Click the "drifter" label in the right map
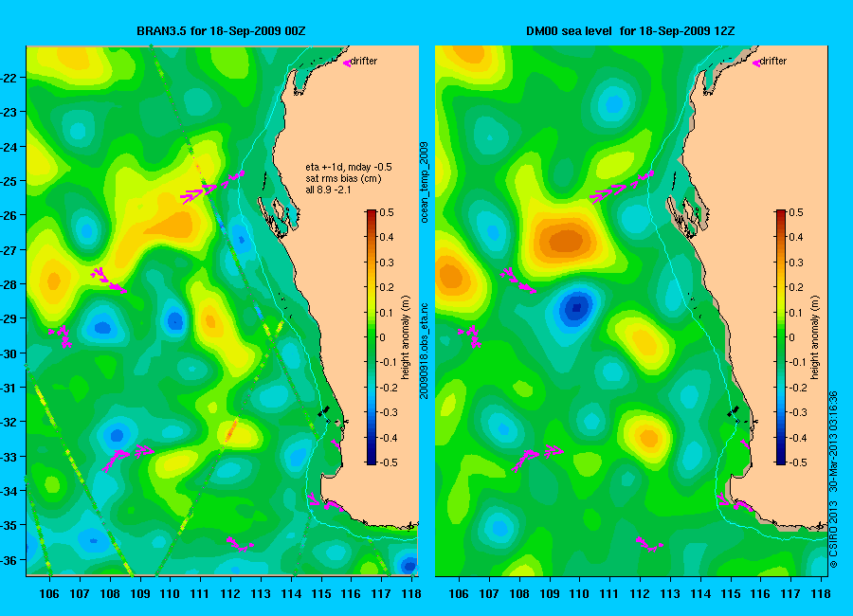This screenshot has width=853, height=616. 773,61
